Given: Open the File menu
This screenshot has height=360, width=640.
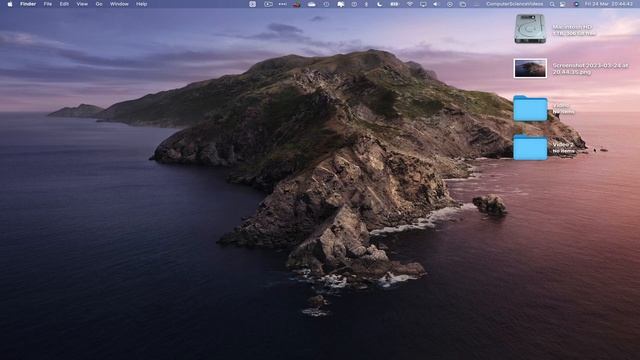Looking at the screenshot, I should [48, 4].
